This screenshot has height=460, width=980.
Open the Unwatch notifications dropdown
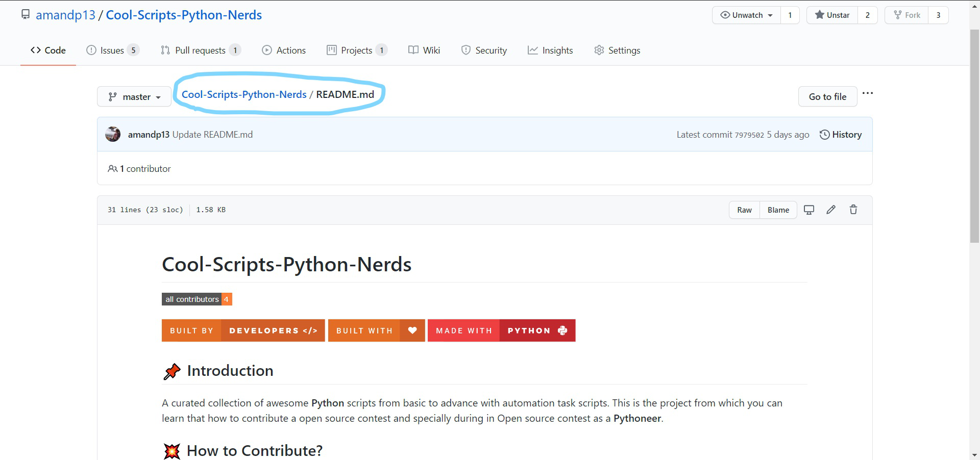[747, 15]
